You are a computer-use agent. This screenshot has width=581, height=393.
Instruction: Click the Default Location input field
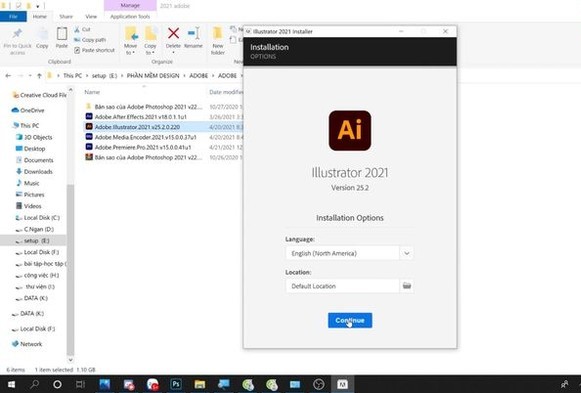(343, 286)
